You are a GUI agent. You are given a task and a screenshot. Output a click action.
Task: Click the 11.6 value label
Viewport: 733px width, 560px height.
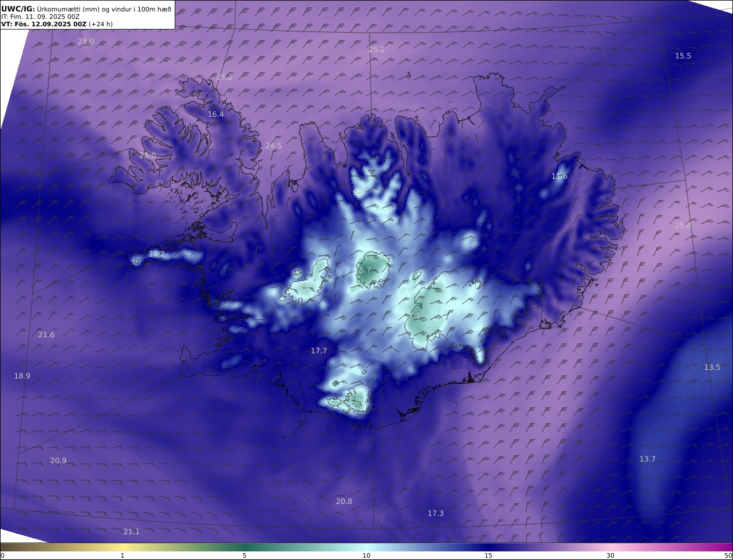click(559, 176)
